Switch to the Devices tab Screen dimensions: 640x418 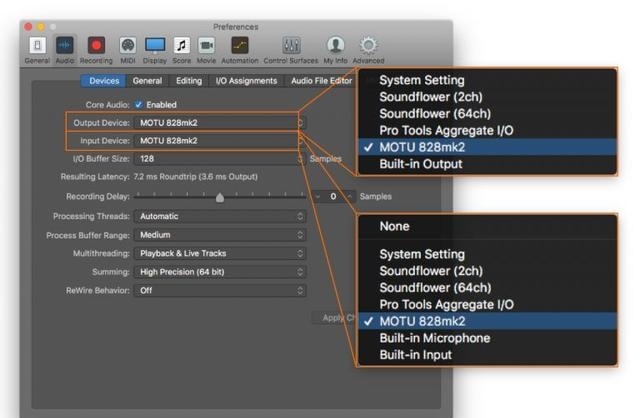pos(104,81)
